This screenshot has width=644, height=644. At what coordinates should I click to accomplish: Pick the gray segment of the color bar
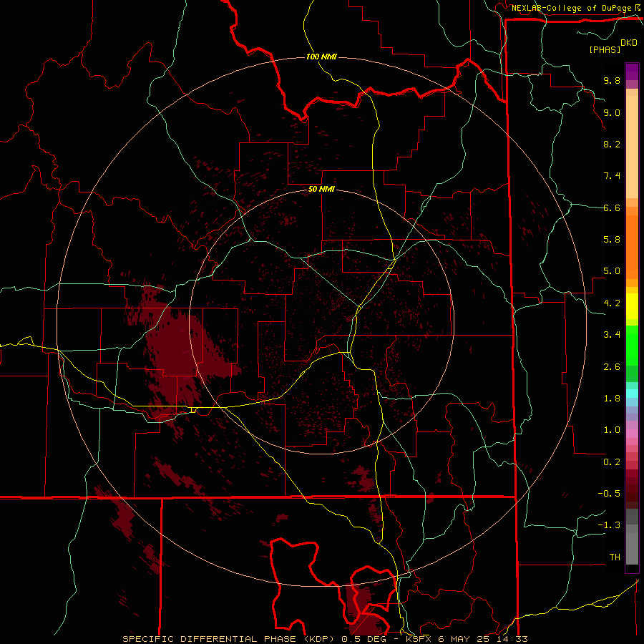coord(632,537)
